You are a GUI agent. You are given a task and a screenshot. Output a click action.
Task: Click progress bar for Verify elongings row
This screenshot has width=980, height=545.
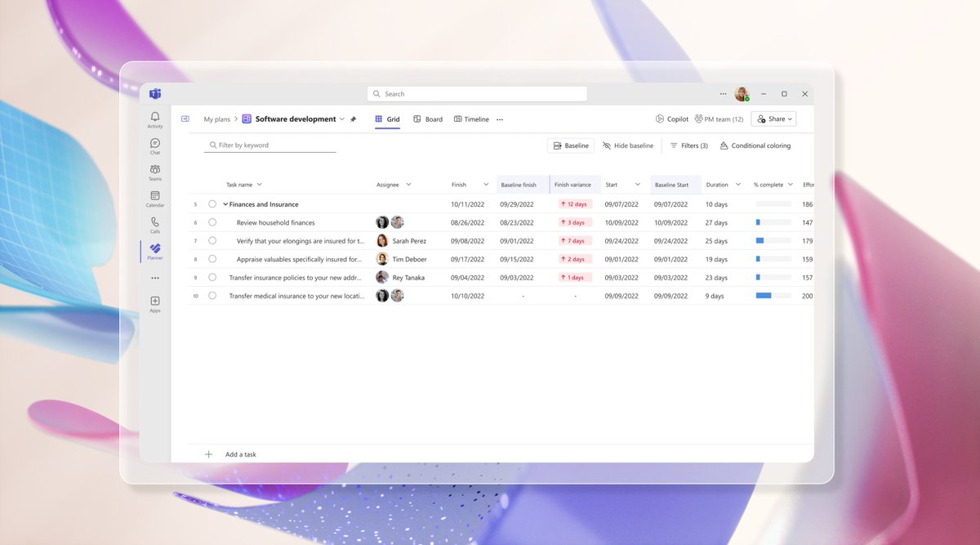coord(773,241)
